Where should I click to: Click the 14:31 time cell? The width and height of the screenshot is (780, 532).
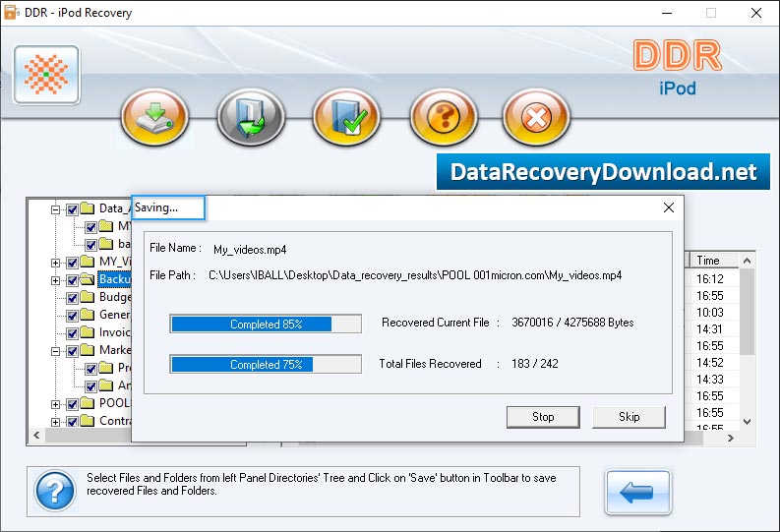coord(710,329)
